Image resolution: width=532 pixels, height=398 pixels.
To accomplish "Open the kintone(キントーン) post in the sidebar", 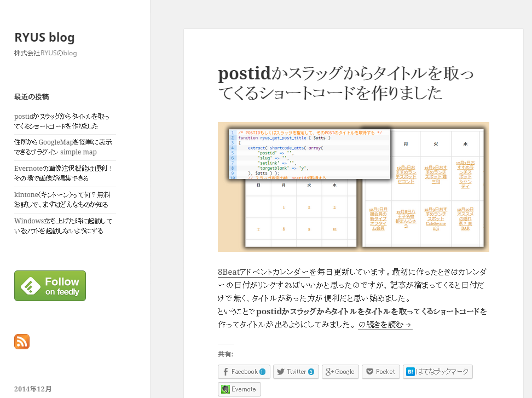I will click(x=61, y=200).
